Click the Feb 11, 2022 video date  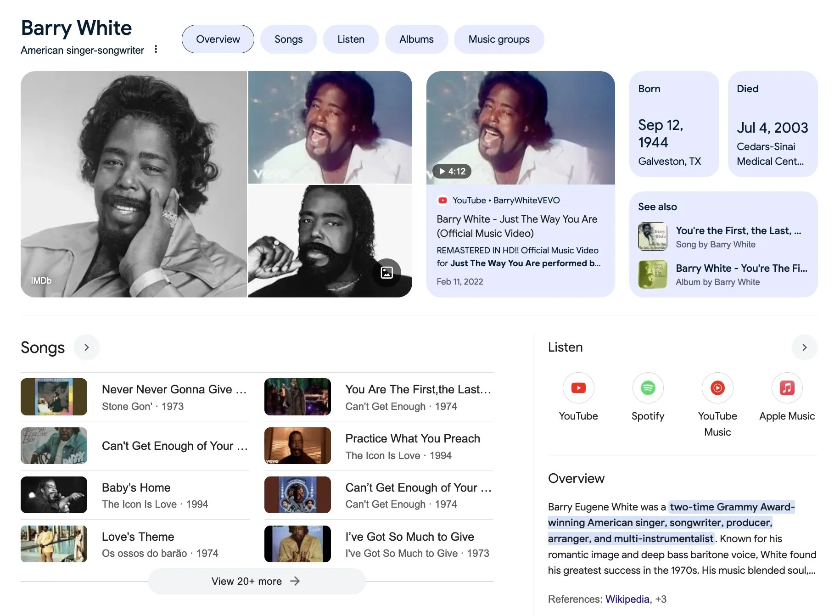459,281
